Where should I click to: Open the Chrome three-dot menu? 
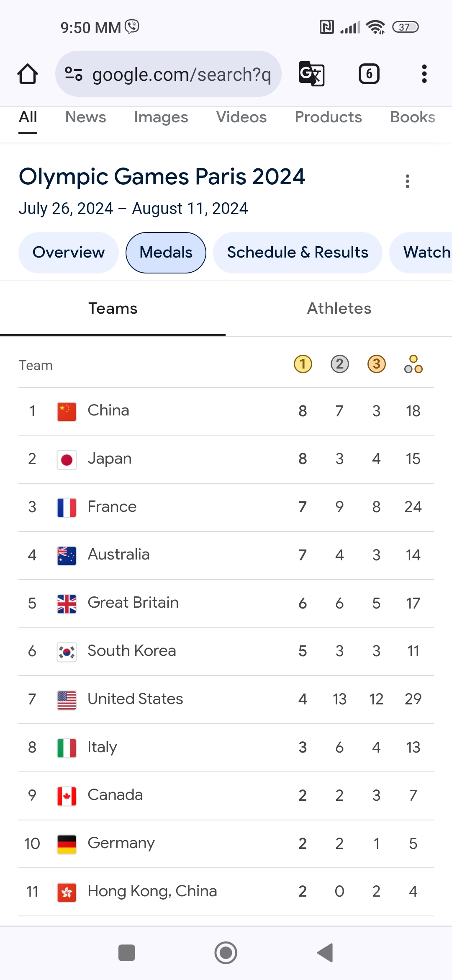click(x=424, y=74)
